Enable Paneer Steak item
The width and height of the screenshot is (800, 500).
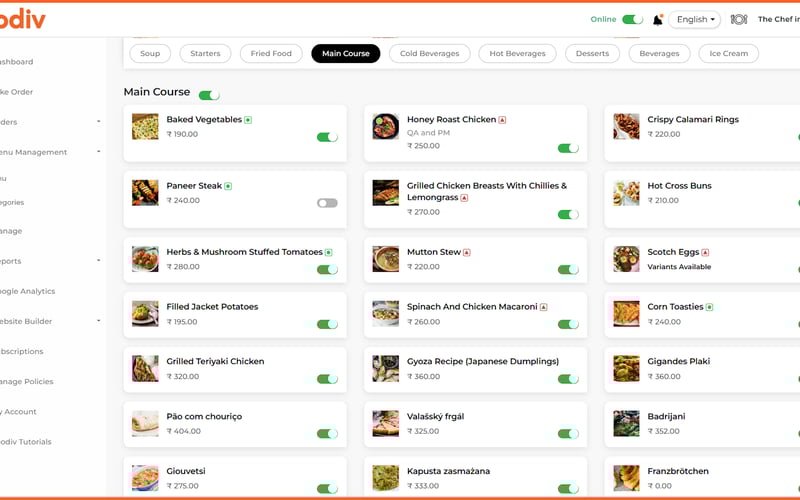327,203
